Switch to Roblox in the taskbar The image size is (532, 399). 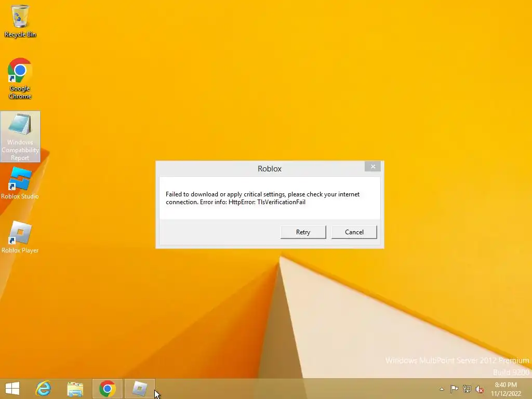pyautogui.click(x=139, y=389)
